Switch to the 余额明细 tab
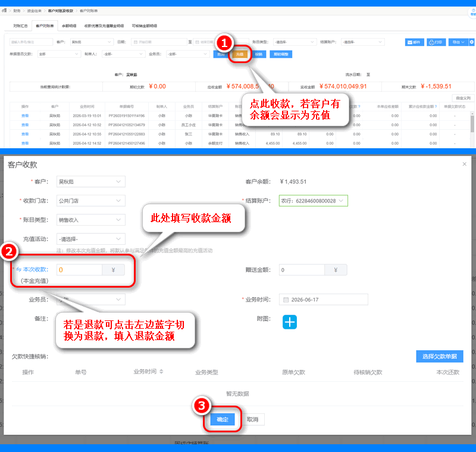Image resolution: width=476 pixels, height=452 pixels. coord(69,26)
